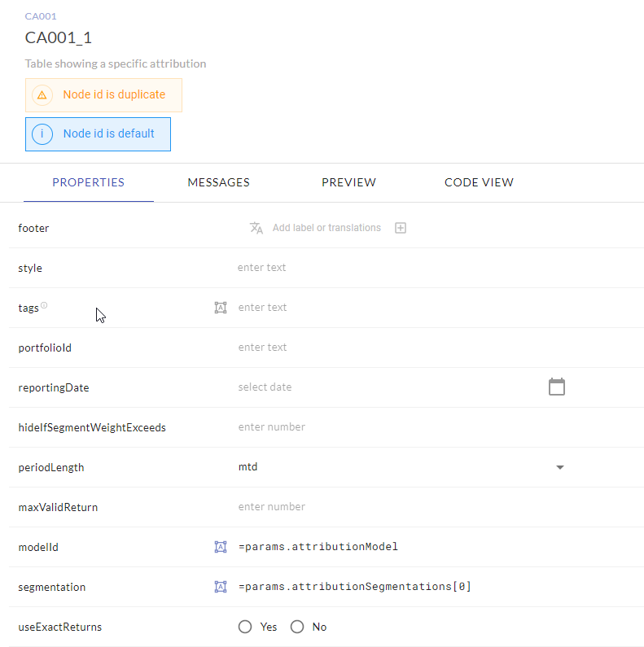644x647 pixels.
Task: Switch to the Messages tab
Action: click(x=218, y=182)
